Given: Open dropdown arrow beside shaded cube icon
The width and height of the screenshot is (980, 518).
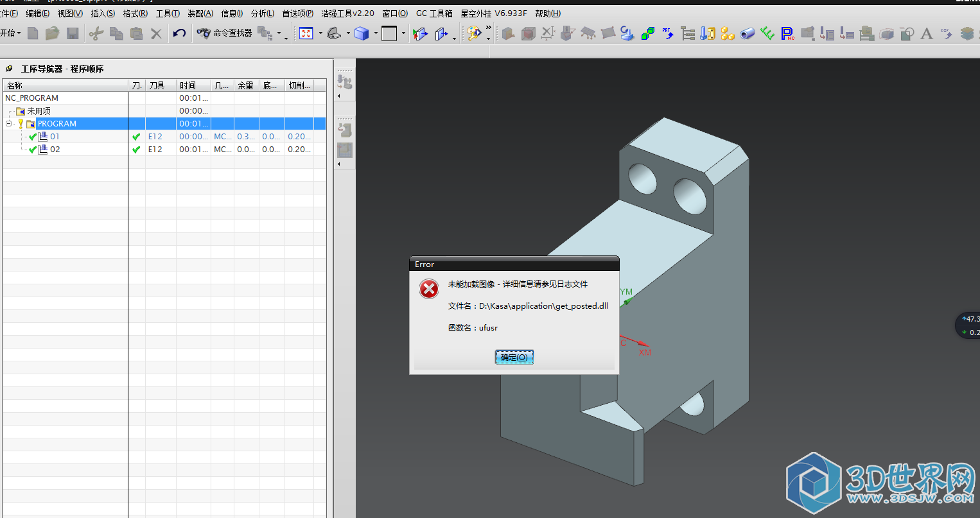Looking at the screenshot, I should (376, 33).
